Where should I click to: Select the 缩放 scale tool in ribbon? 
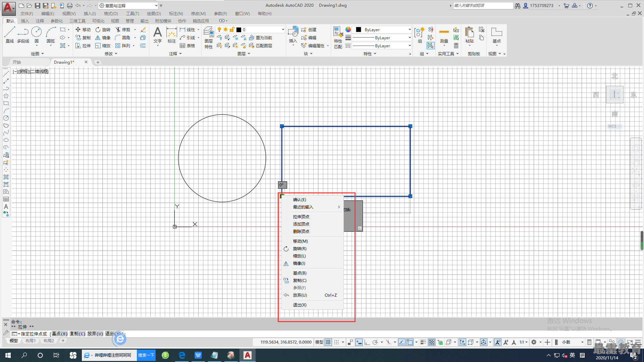coord(103,46)
